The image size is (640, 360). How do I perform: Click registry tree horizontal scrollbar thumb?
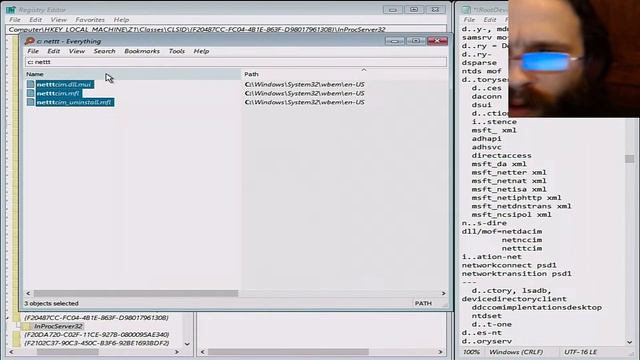[x=67, y=352]
